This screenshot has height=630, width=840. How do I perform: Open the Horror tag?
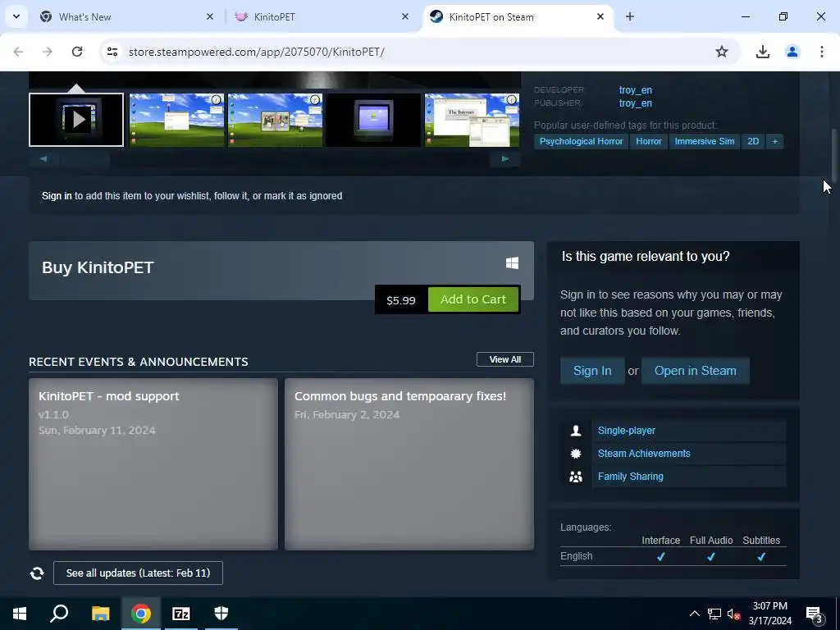pos(649,141)
